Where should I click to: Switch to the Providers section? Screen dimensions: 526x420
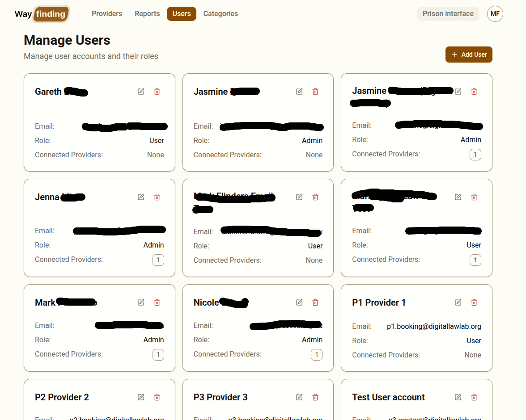(106, 13)
